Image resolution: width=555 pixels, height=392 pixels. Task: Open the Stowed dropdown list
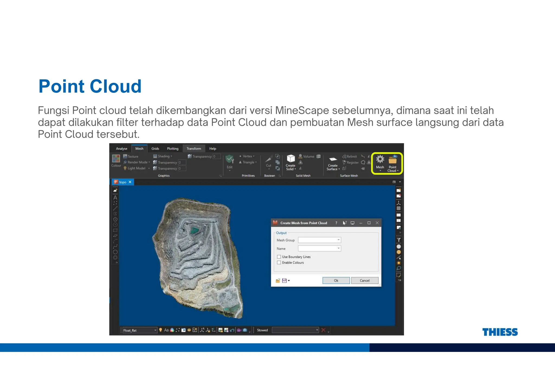317,330
